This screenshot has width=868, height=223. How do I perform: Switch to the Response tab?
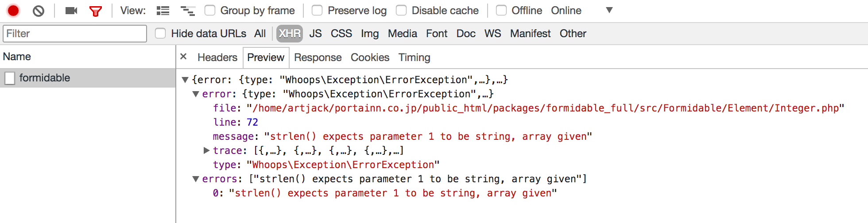(318, 58)
